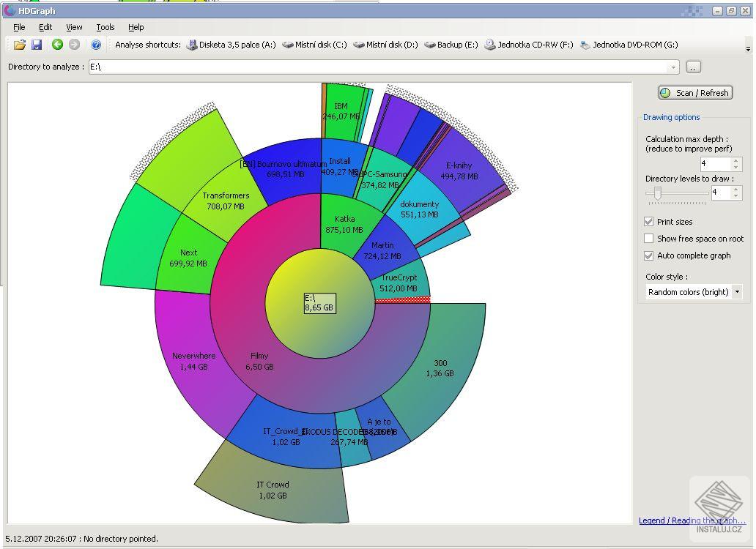Click the Save graph toolbar icon
The width and height of the screenshot is (756, 549).
click(37, 45)
